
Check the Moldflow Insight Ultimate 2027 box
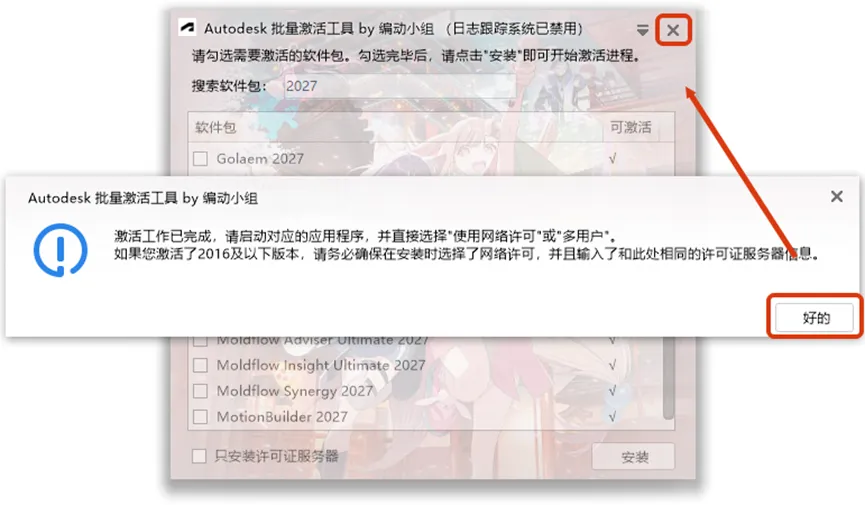click(x=200, y=365)
